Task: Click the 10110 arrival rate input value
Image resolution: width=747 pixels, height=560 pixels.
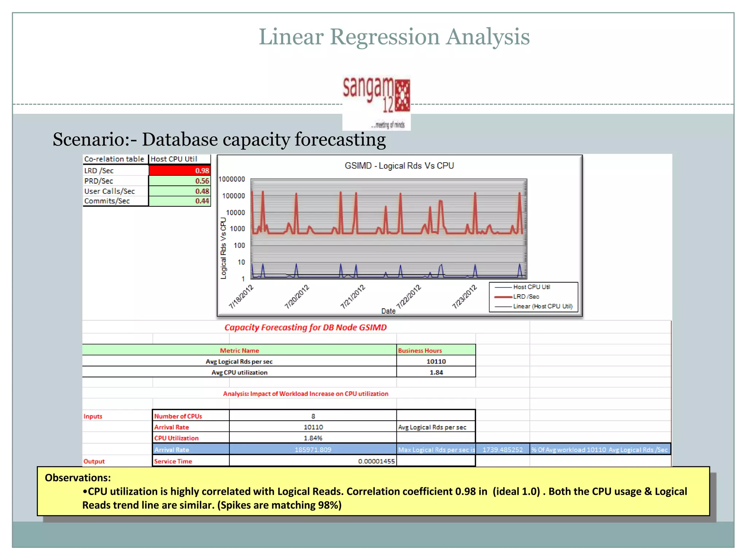Action: tap(313, 427)
